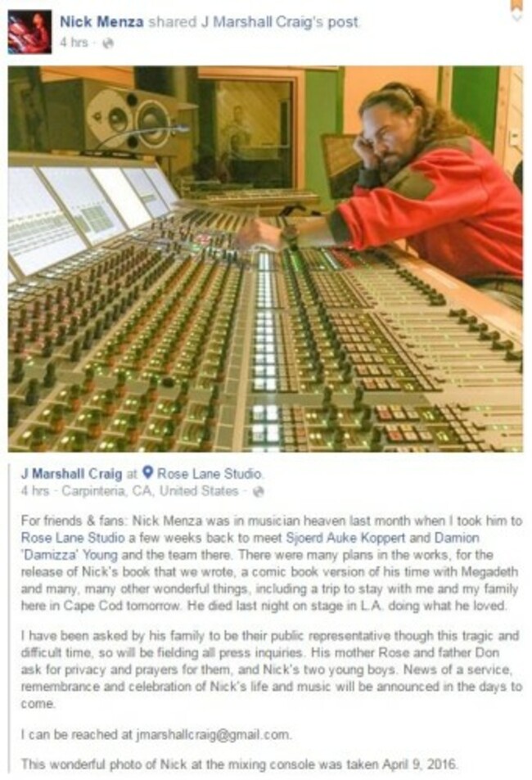Screen dimensions: 532x780
Task: Click the photo caption dated April 9, 2016
Action: pyautogui.click(x=239, y=764)
